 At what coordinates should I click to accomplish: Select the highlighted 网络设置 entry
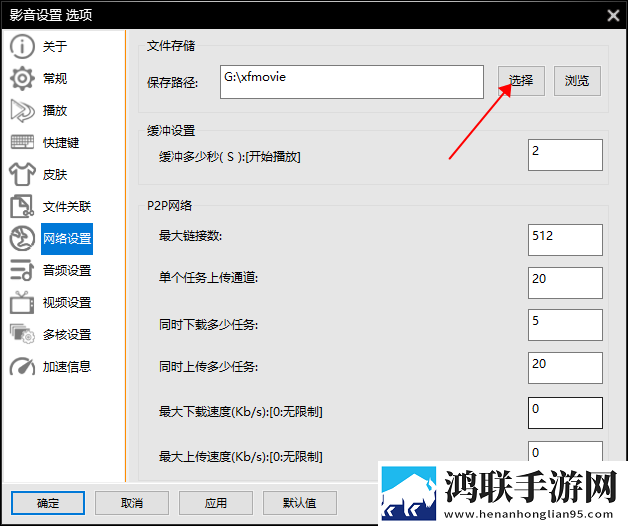click(67, 239)
